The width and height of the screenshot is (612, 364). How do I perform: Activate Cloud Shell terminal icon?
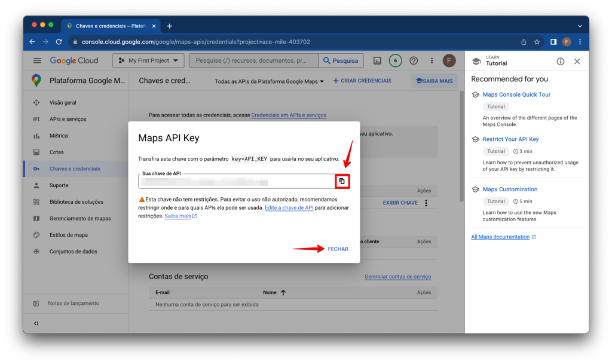pyautogui.click(x=377, y=61)
